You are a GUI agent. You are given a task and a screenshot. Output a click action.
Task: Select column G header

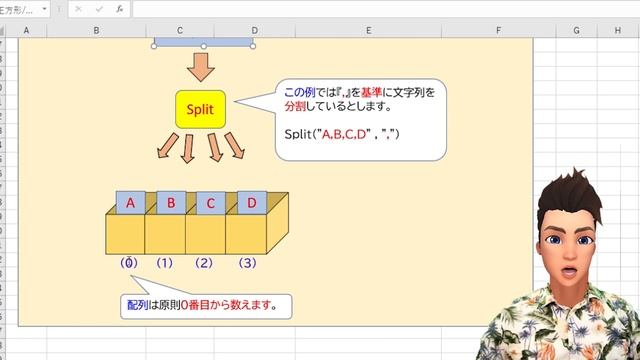pyautogui.click(x=576, y=30)
